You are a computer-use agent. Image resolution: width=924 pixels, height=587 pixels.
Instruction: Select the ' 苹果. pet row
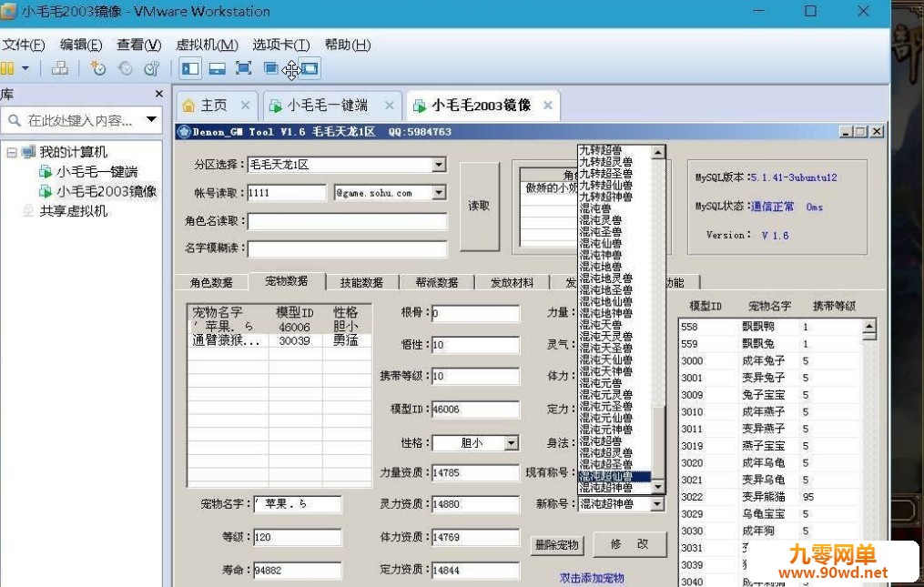tap(279, 327)
